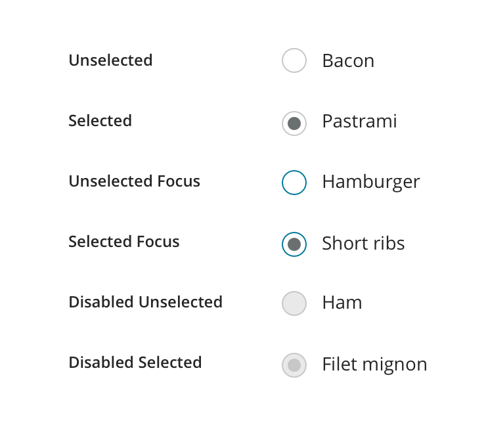Viewport: 486px width, 448px height.
Task: Click the Unselected state heading
Action: click(x=110, y=60)
